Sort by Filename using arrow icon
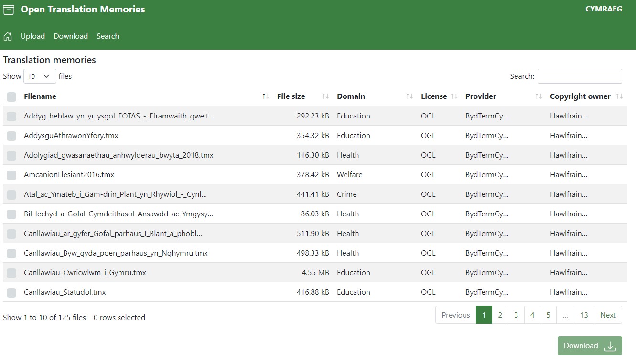Viewport: 636px width, 364px height. tap(266, 96)
